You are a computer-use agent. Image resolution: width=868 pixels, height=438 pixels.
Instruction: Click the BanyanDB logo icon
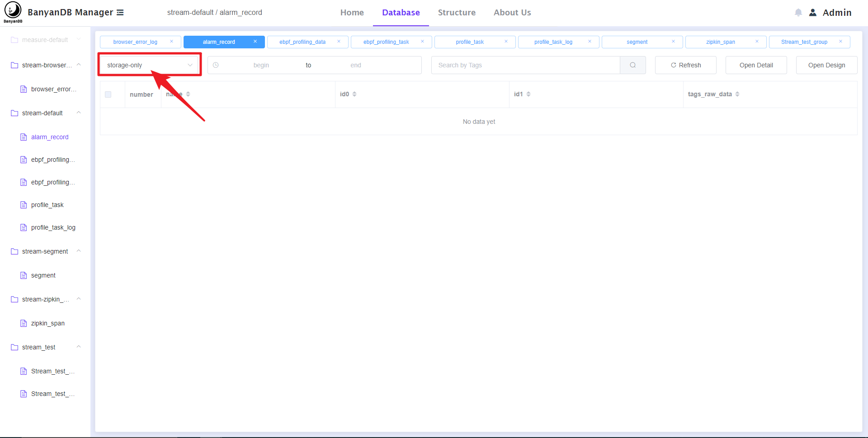13,12
